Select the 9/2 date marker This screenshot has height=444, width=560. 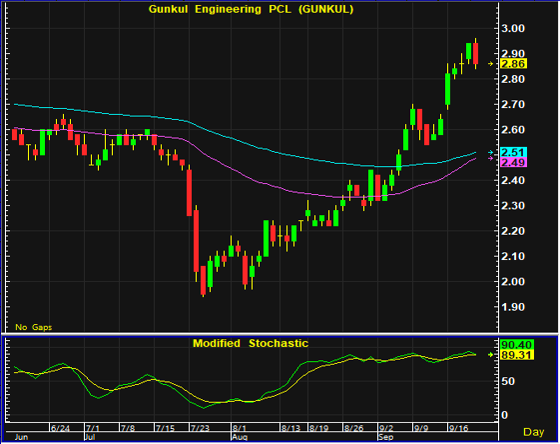coord(386,428)
